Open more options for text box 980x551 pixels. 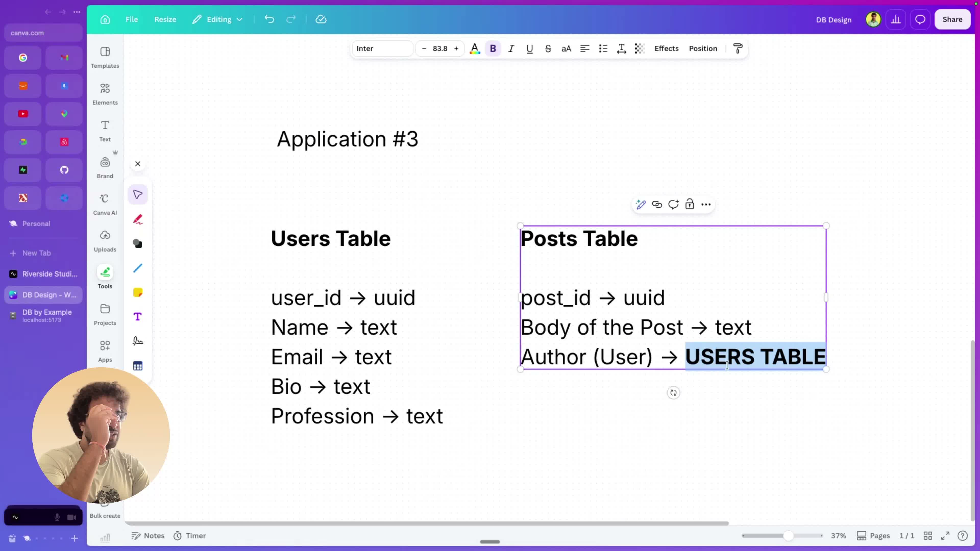pos(706,205)
